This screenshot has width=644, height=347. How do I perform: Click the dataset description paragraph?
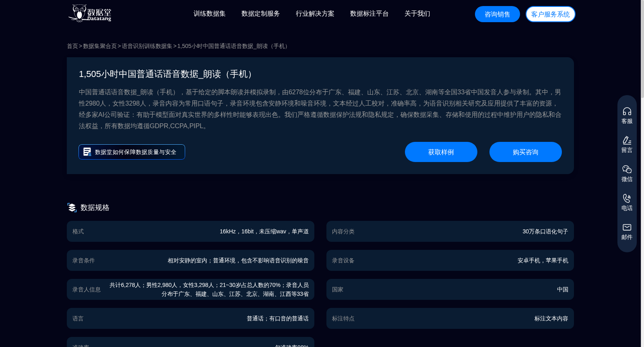click(320, 109)
